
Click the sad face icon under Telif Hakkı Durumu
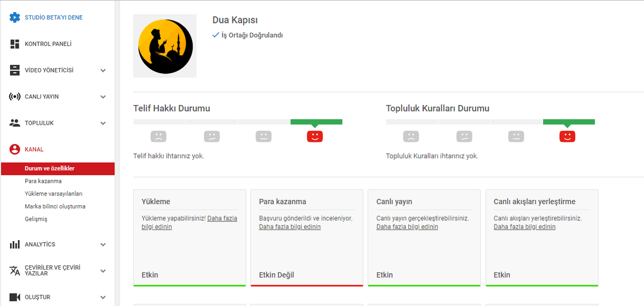click(158, 136)
